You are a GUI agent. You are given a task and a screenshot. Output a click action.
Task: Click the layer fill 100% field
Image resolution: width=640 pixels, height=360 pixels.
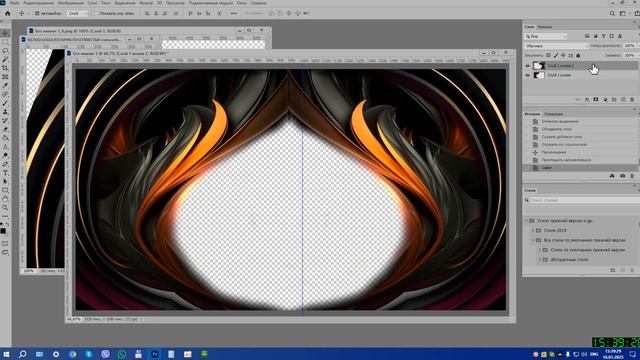tap(629, 56)
